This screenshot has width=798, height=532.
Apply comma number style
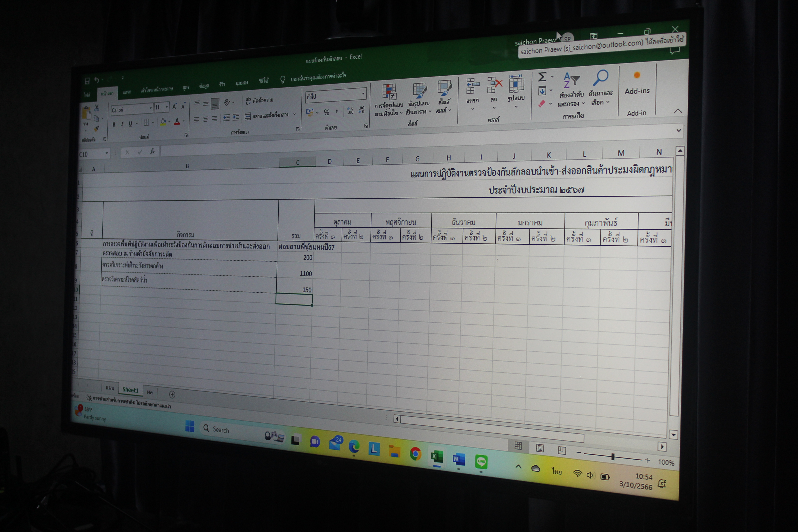coord(337,111)
